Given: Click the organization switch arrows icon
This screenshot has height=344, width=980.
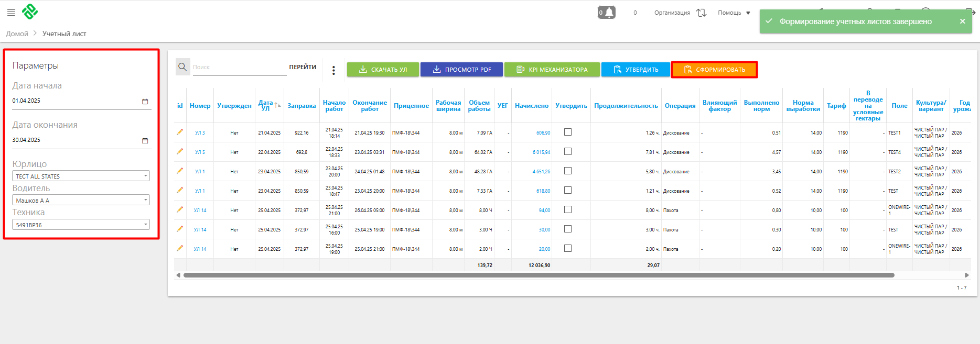Looking at the screenshot, I should pyautogui.click(x=701, y=13).
